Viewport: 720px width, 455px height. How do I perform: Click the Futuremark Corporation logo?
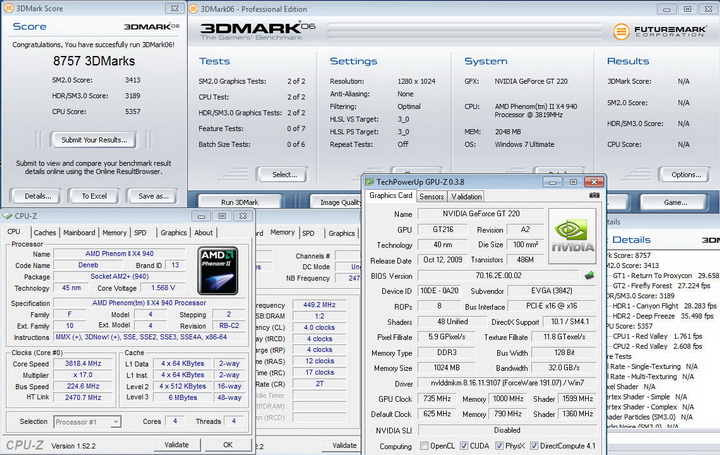click(659, 31)
